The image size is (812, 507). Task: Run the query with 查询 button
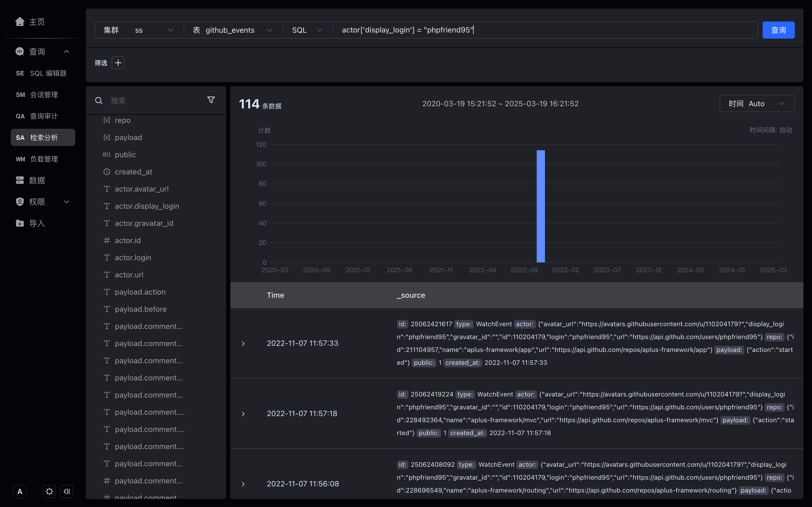778,30
